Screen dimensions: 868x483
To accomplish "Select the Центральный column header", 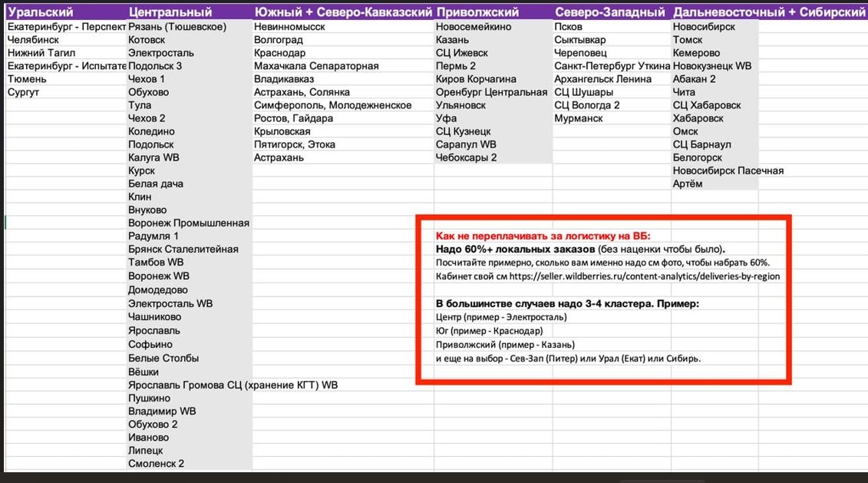I will click(x=190, y=12).
